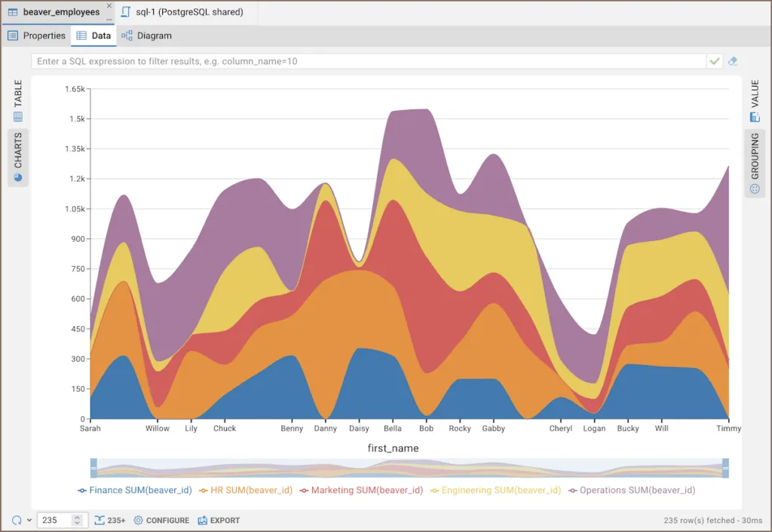Expand the refresh options dropdown arrow

click(x=29, y=520)
